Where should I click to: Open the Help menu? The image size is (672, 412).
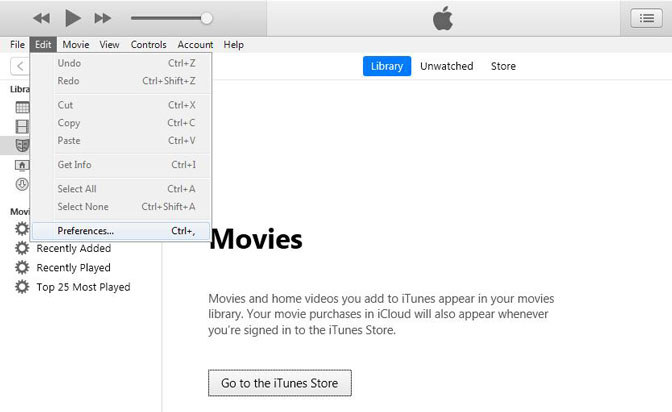pos(234,45)
